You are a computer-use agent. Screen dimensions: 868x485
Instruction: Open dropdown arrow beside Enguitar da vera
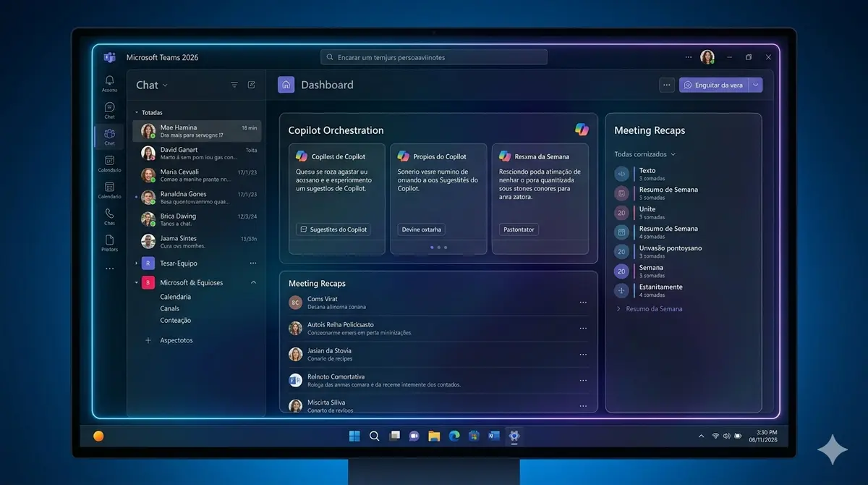click(x=756, y=85)
